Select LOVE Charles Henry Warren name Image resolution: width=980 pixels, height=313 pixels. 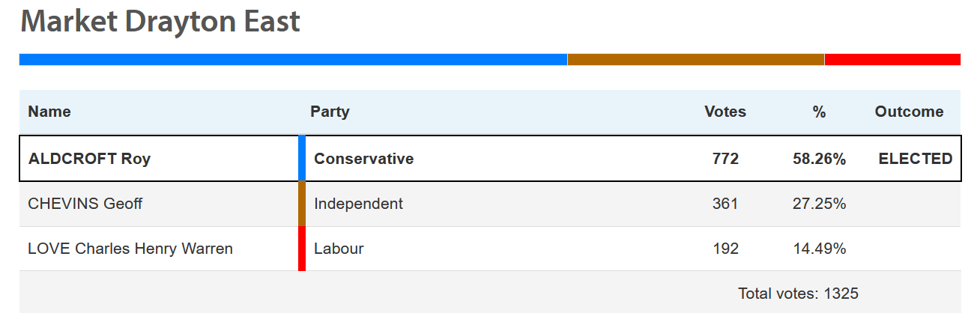tap(130, 249)
